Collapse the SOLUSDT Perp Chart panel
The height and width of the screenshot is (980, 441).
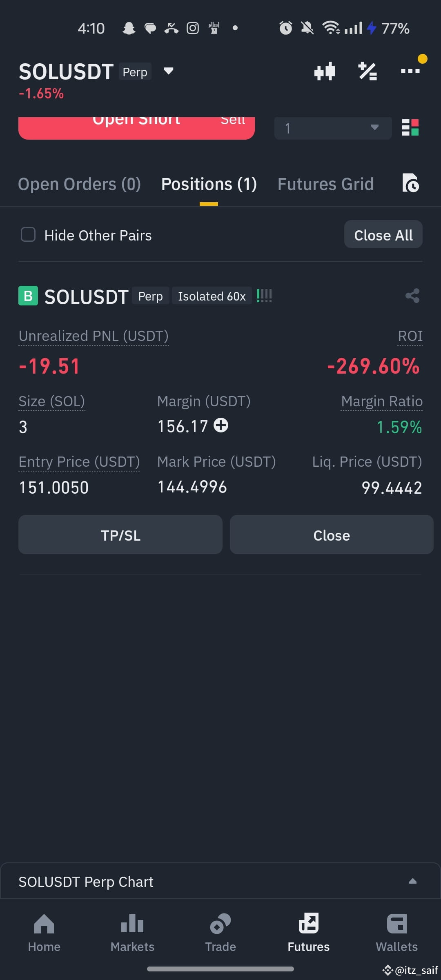pos(412,881)
